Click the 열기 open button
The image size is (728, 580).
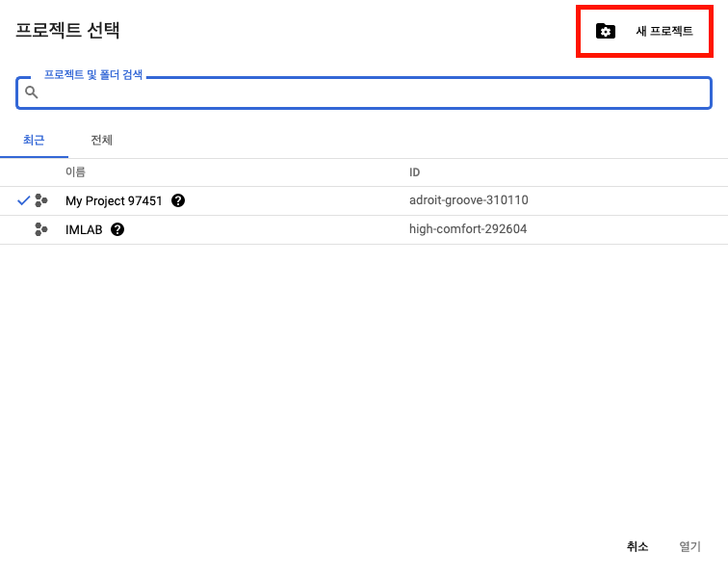689,546
